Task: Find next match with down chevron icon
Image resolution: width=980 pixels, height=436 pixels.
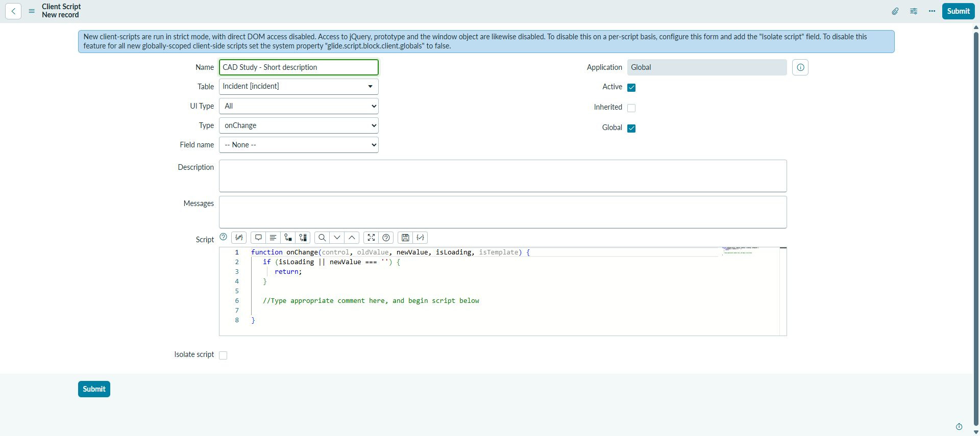Action: click(x=337, y=238)
